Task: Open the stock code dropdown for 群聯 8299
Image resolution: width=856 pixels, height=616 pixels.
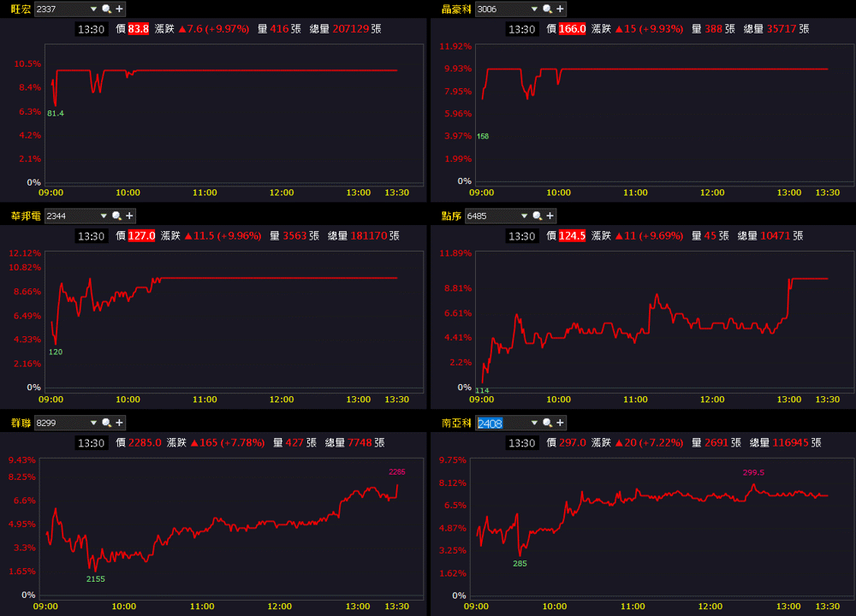Action: tap(93, 423)
